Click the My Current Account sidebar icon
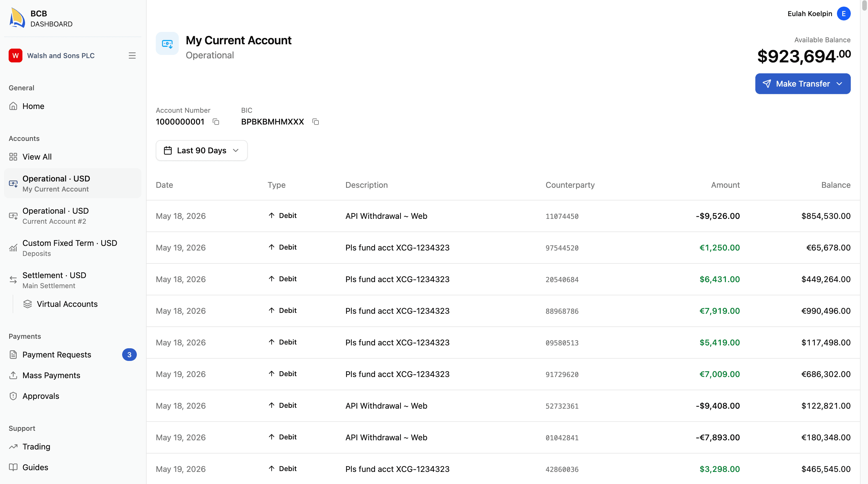Screen dimensions: 868x484 [13, 183]
